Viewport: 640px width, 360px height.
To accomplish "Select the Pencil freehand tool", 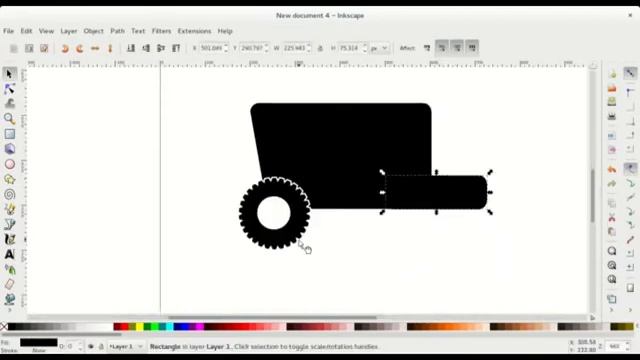I will (9, 209).
